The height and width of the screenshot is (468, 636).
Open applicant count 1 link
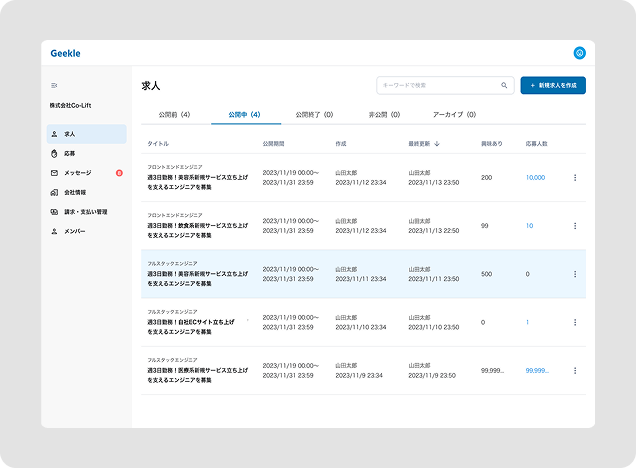(527, 322)
